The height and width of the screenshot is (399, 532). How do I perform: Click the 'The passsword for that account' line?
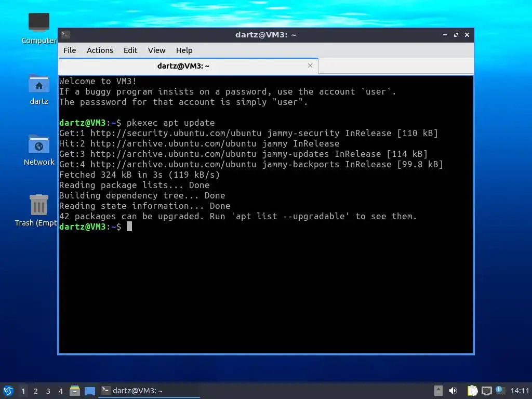tap(183, 102)
